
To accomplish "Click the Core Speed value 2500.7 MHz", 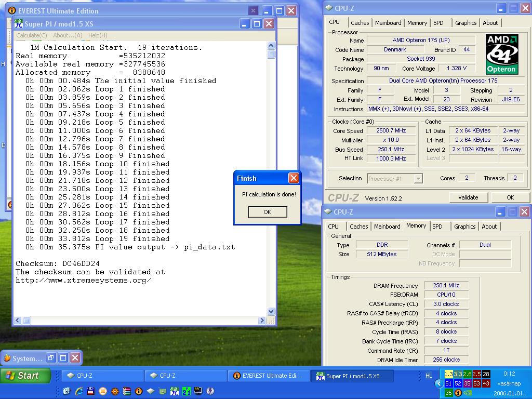I will tap(391, 130).
